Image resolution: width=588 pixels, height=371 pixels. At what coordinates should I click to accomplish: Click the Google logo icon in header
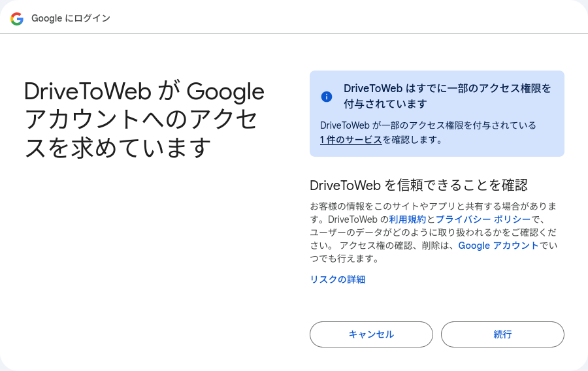17,18
